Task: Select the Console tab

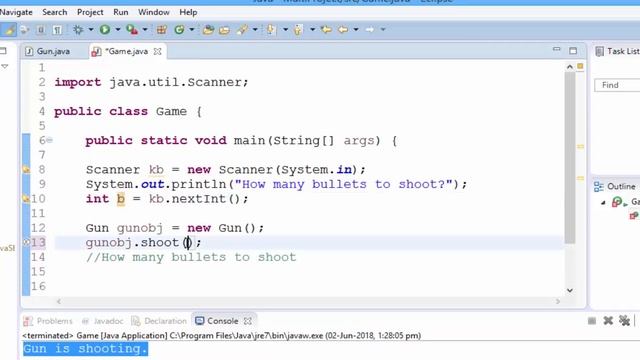Action: click(x=217, y=321)
